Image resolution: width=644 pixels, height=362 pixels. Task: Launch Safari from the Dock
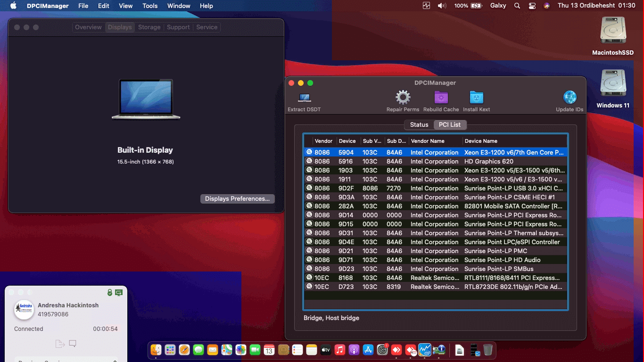coord(184,350)
